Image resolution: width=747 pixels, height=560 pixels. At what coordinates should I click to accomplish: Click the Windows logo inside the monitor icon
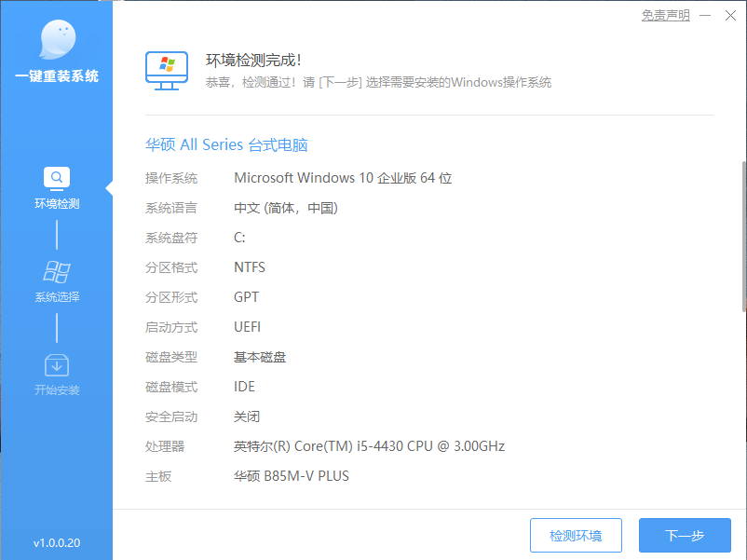point(164,62)
